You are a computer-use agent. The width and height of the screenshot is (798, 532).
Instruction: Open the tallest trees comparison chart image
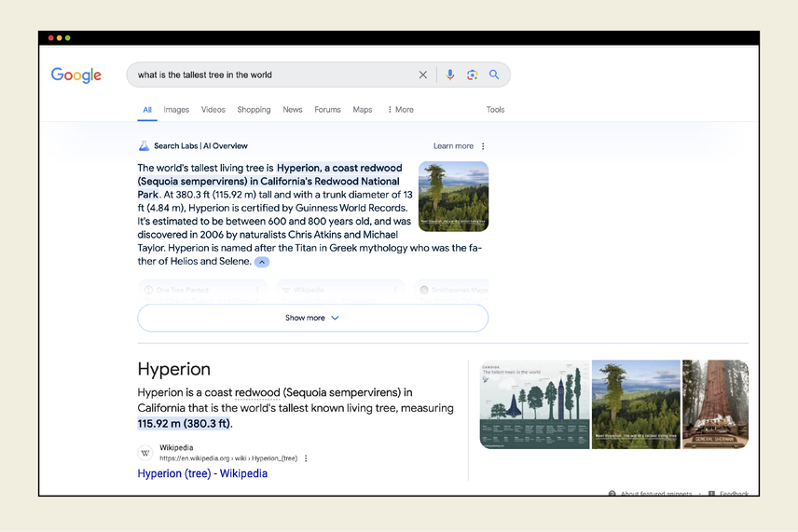[x=534, y=404]
